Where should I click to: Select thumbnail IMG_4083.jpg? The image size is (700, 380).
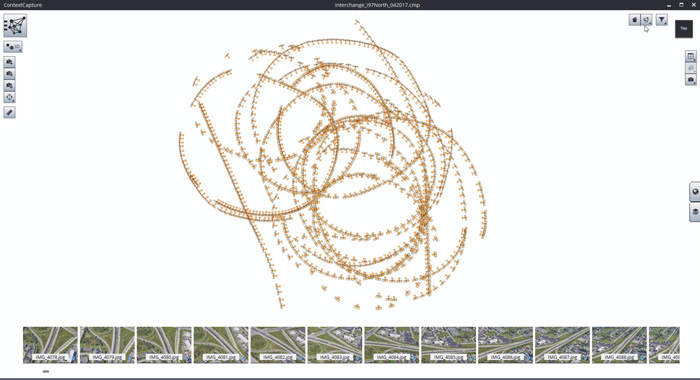click(x=335, y=345)
